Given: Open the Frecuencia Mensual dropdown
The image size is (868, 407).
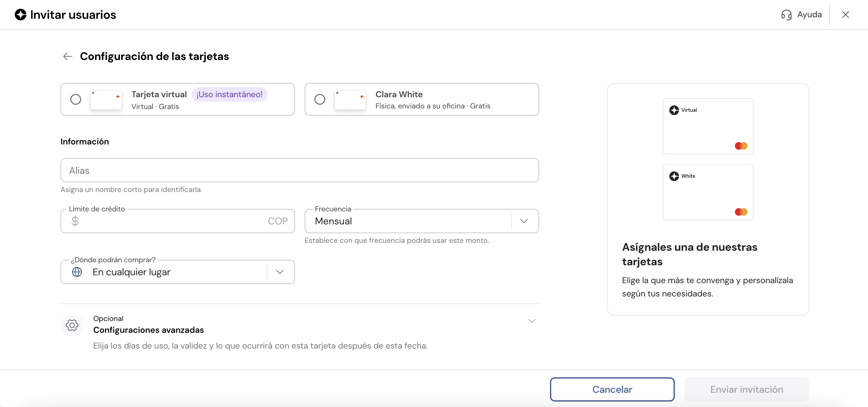Looking at the screenshot, I should [422, 221].
